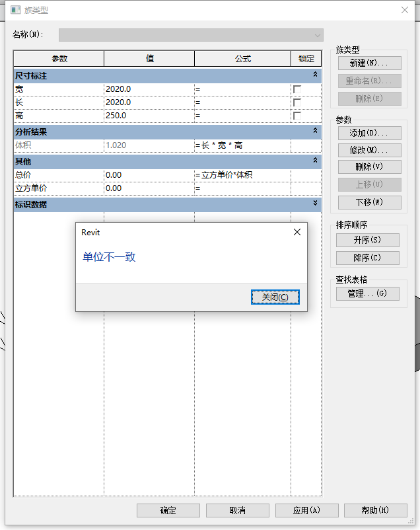This screenshot has width=420, height=530.
Task: Select the 总价 parameter name
Action: click(59, 175)
